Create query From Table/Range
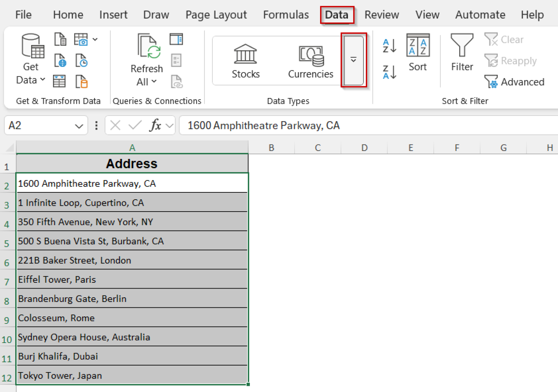558x392 pixels. point(59,82)
